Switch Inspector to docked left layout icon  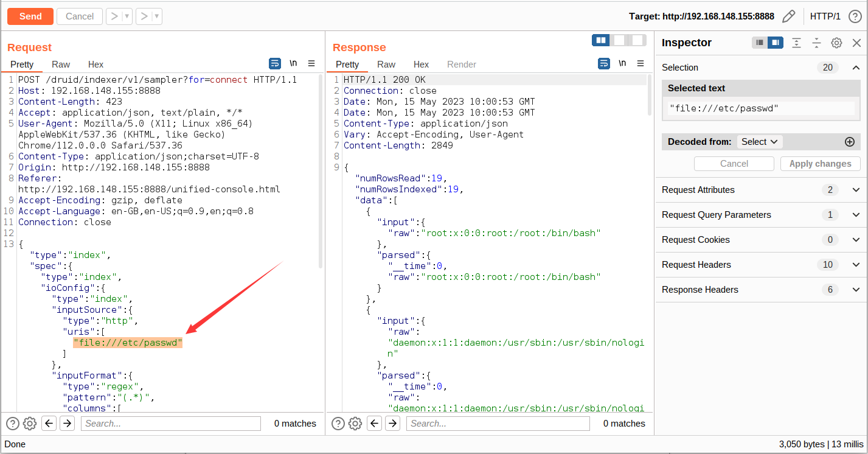click(760, 43)
